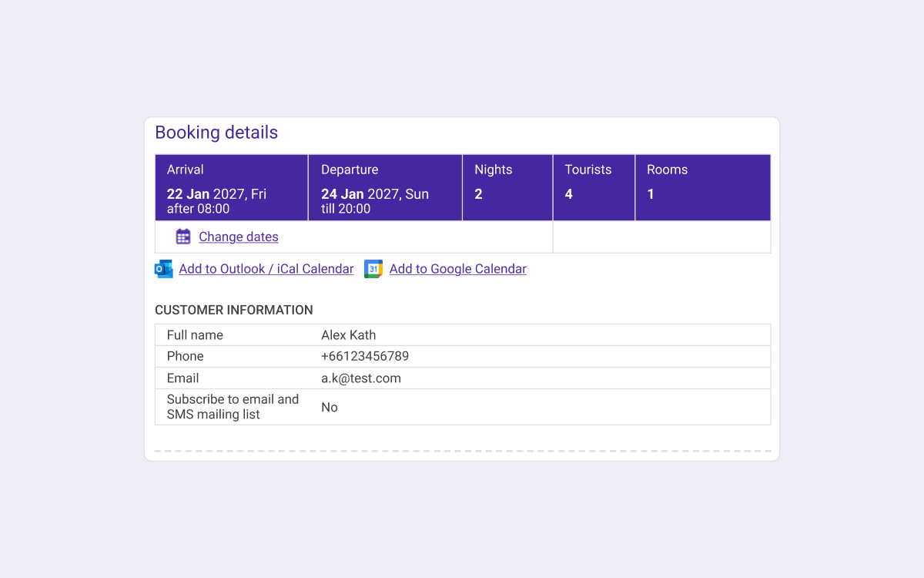Click the Nights column header
Screen dimensions: 924x578
(494, 170)
